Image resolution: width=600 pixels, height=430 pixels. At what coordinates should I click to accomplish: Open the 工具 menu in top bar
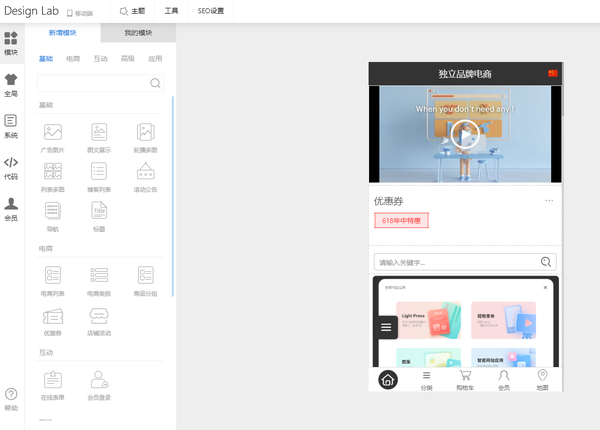click(171, 11)
